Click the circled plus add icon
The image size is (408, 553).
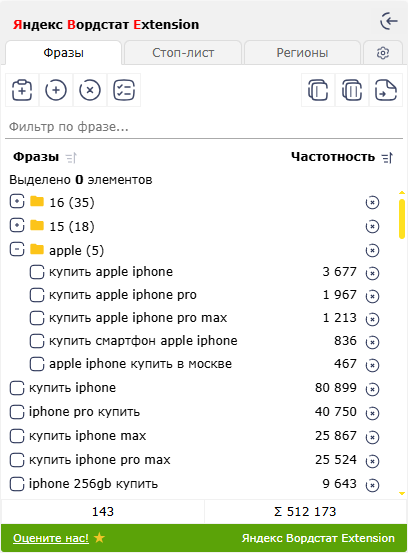click(56, 90)
